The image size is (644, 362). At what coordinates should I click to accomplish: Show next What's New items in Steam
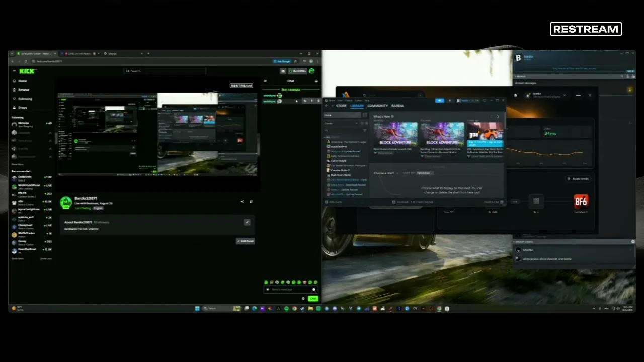498,117
